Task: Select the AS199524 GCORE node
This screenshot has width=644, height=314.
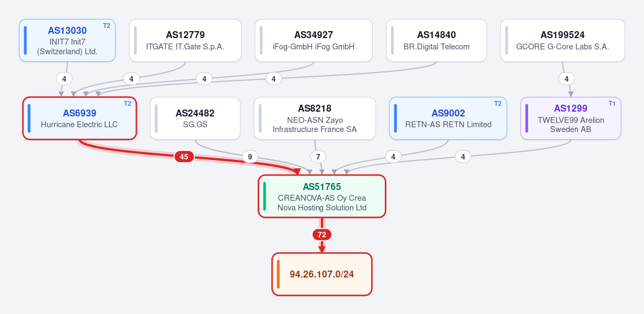Action: pos(562,40)
